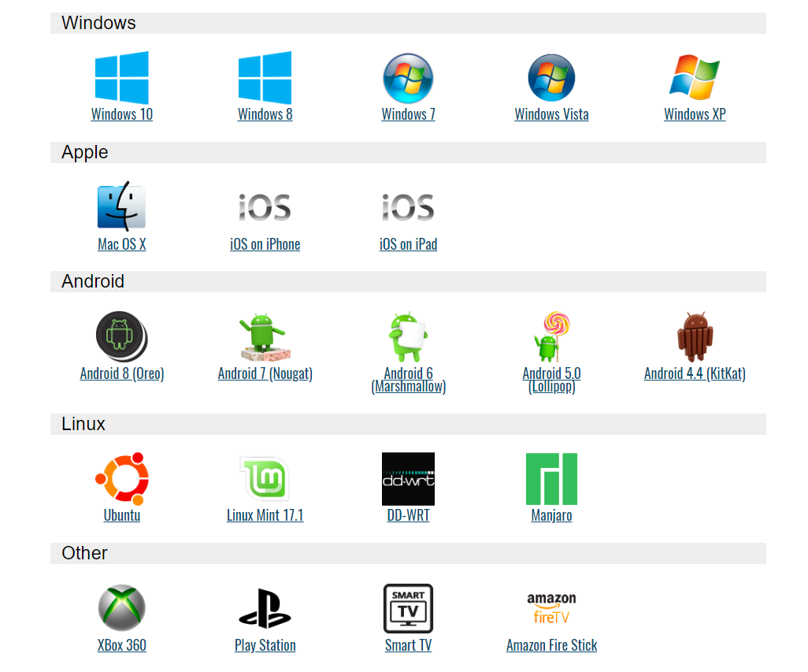The width and height of the screenshot is (808, 672).
Task: Click the Android Lollipop icon
Action: pos(551,336)
